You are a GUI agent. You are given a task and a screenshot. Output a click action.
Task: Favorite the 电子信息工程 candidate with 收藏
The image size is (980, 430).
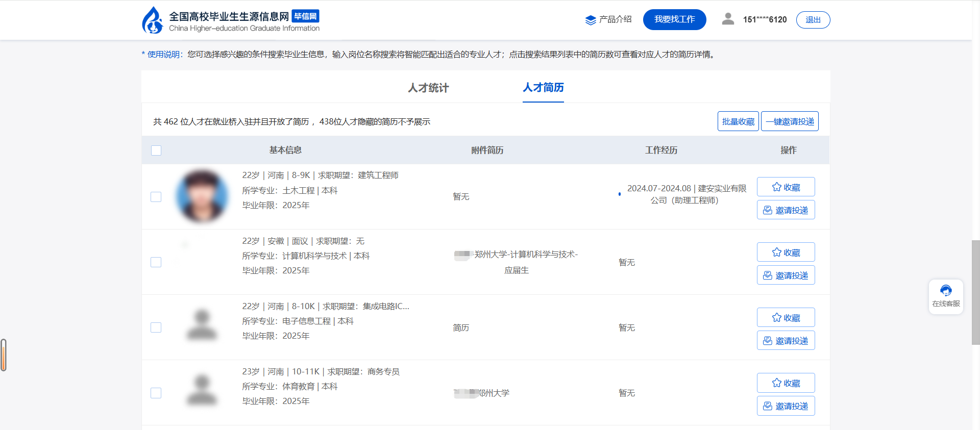[x=786, y=318]
